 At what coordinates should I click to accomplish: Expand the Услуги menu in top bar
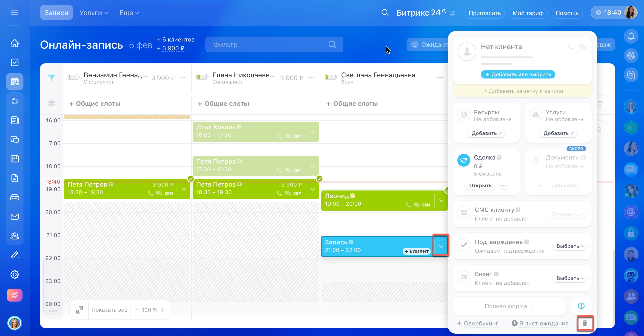(x=94, y=13)
